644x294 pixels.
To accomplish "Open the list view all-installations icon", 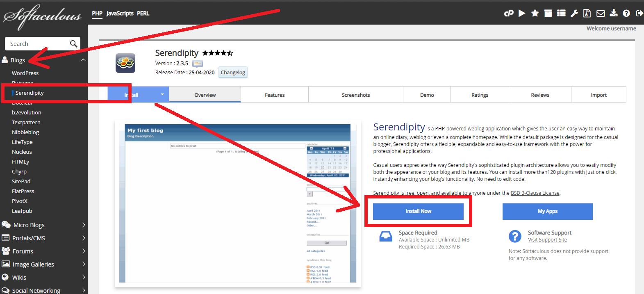I will pyautogui.click(x=561, y=14).
